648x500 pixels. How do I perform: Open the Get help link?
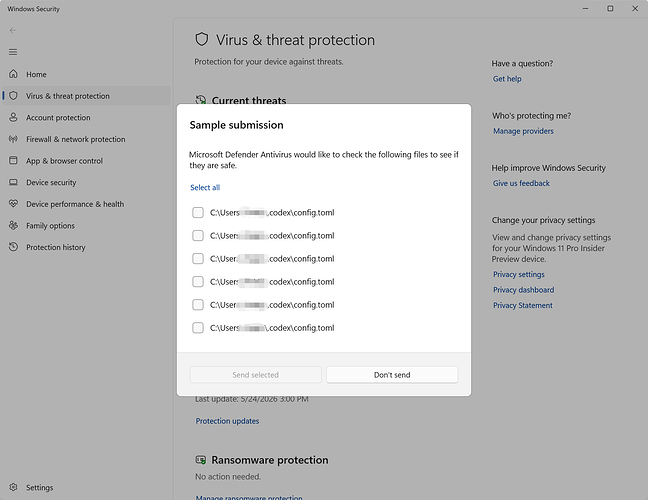pyautogui.click(x=507, y=79)
